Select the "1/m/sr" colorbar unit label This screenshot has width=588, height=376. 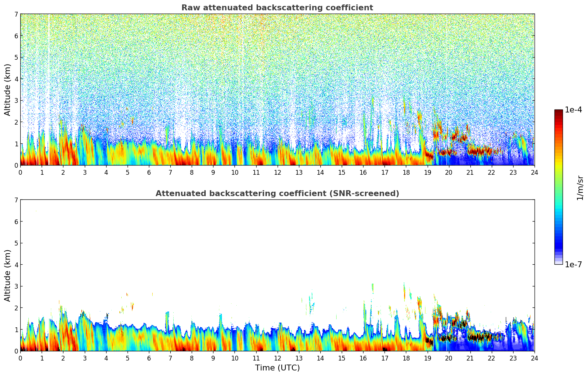point(580,188)
